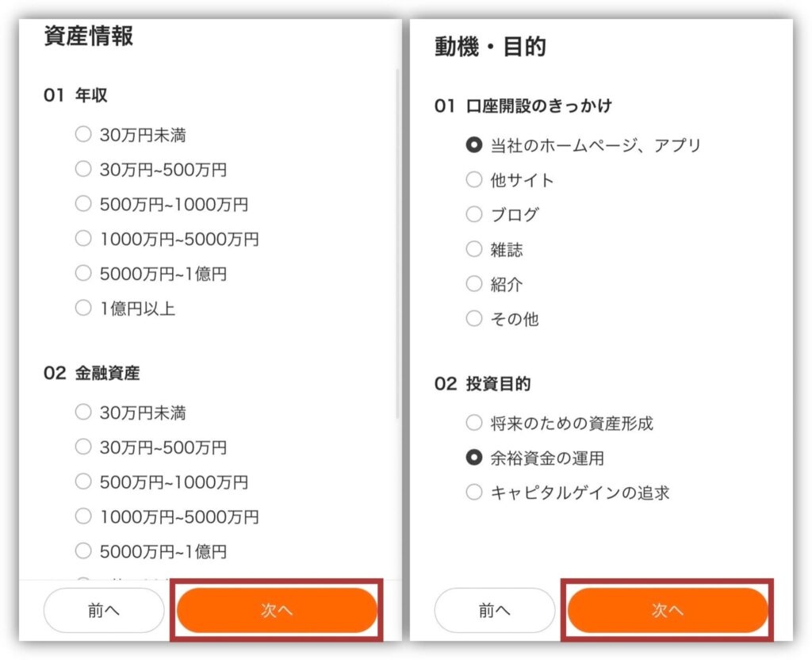Click 次へ on the 動機・目的 form
The width and height of the screenshot is (812, 660).
(x=667, y=610)
